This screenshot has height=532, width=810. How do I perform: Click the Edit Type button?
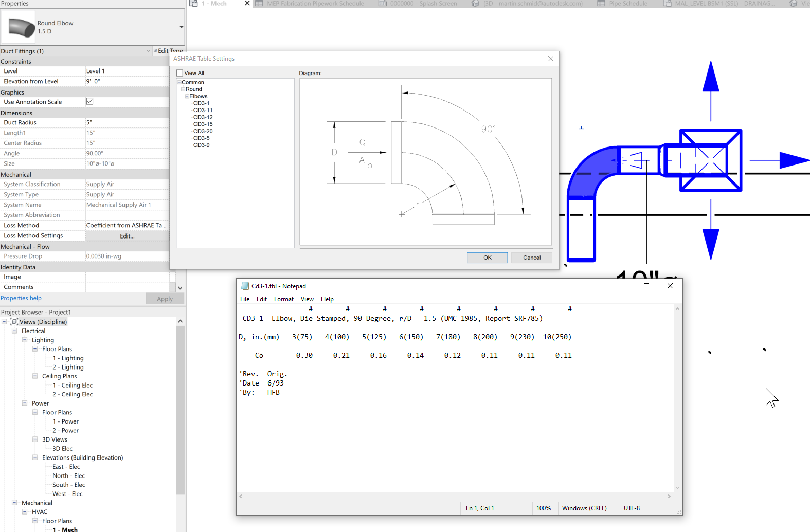(169, 51)
